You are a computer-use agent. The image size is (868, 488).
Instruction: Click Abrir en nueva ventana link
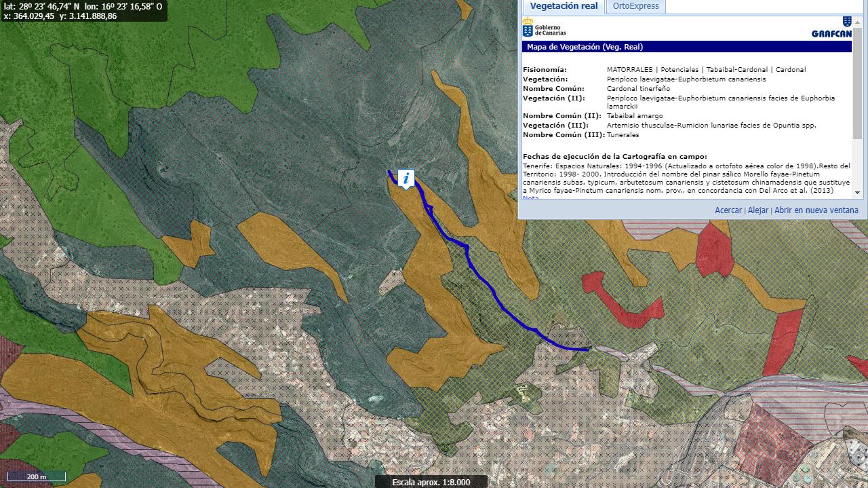tap(816, 210)
